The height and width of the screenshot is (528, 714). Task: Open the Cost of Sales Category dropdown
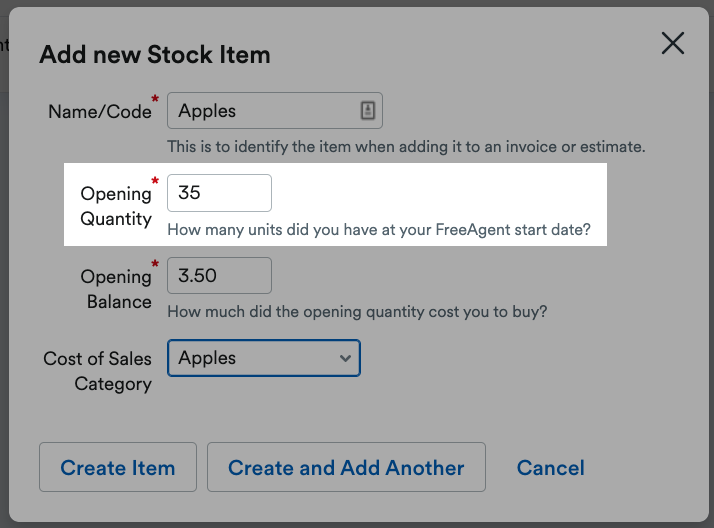tap(264, 358)
